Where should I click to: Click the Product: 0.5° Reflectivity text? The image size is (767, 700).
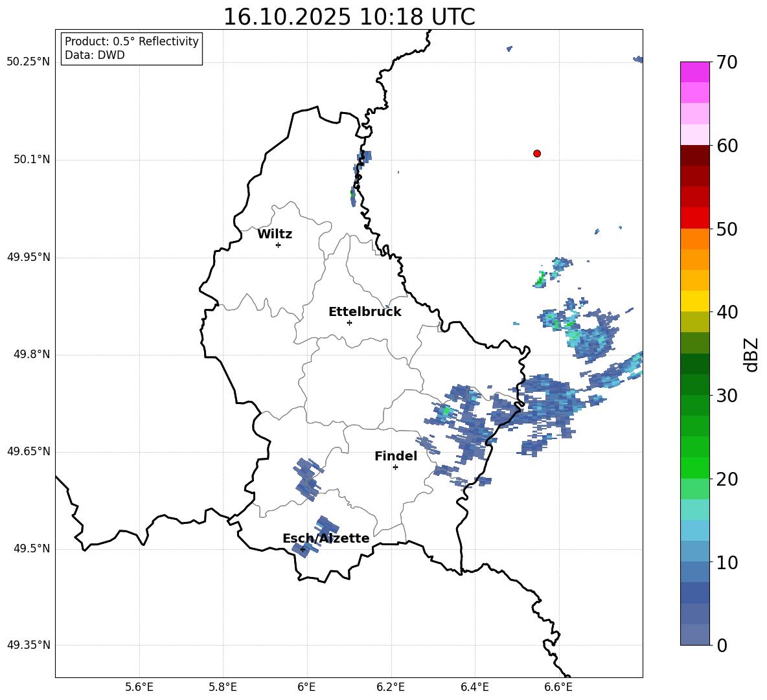click(x=132, y=41)
